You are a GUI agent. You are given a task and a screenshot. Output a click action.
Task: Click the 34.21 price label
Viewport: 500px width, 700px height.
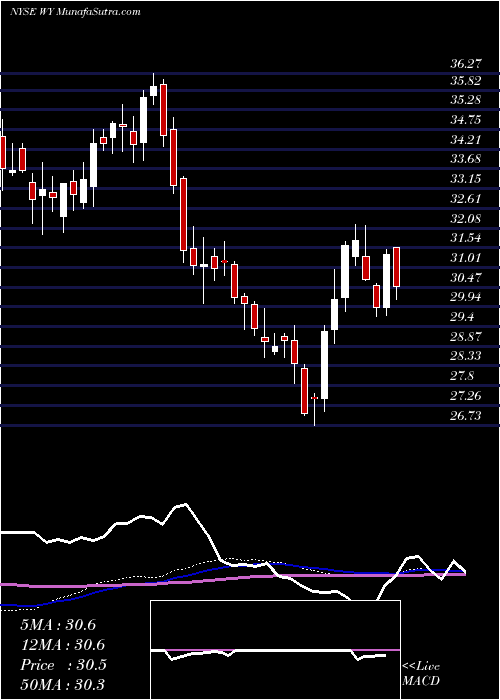tap(466, 140)
